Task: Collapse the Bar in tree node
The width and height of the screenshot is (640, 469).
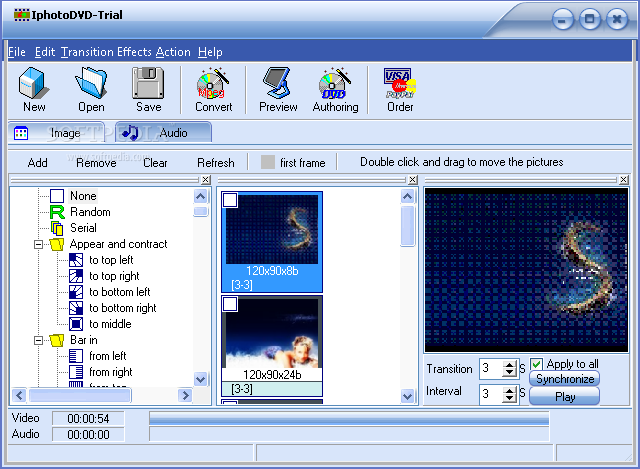Action: [38, 340]
